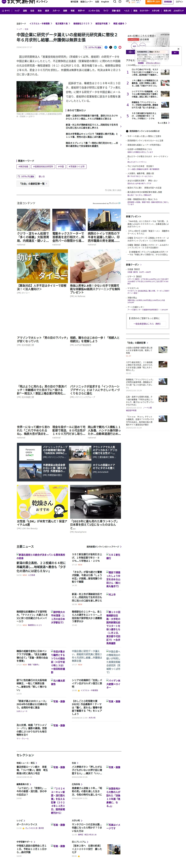
Task: Close the terms-of-use confirmation popup
Action: tap(179, 49)
